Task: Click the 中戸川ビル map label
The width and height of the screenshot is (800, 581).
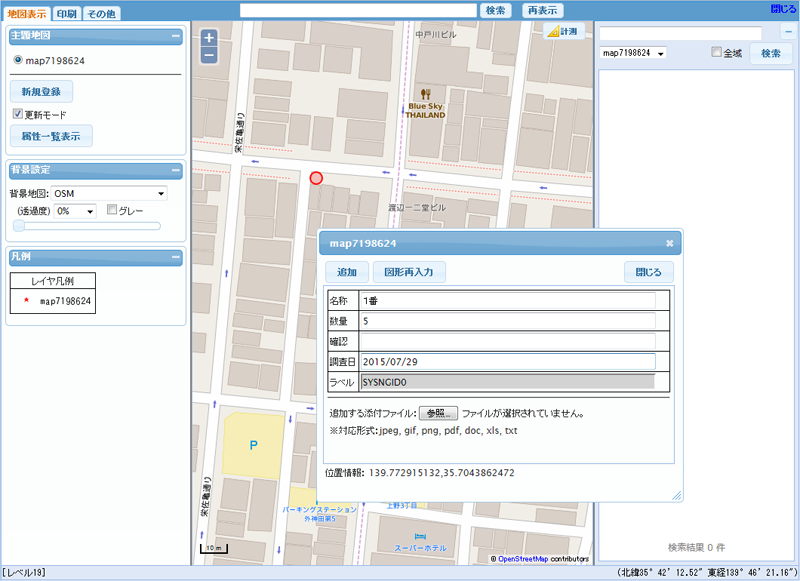Action: point(436,35)
